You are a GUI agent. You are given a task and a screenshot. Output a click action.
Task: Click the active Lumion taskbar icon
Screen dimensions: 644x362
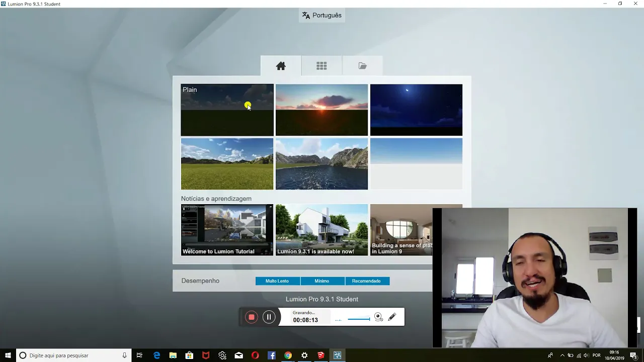click(337, 355)
